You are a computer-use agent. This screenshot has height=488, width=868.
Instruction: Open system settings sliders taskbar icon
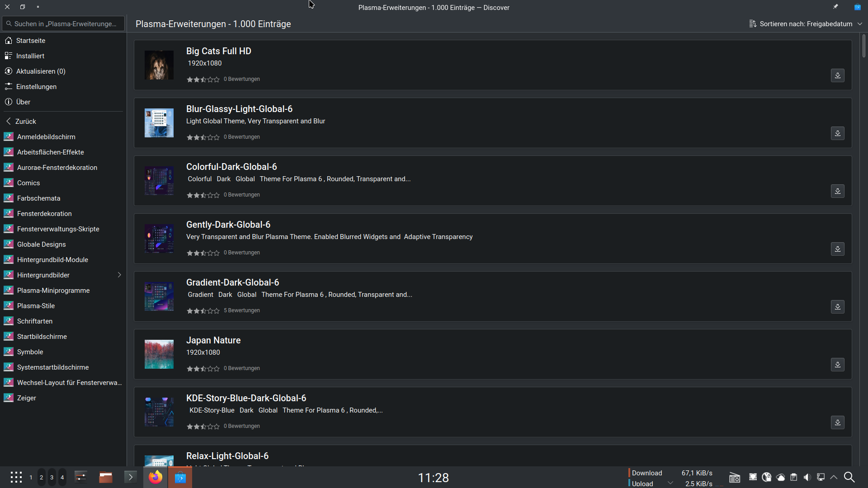[x=81, y=477]
